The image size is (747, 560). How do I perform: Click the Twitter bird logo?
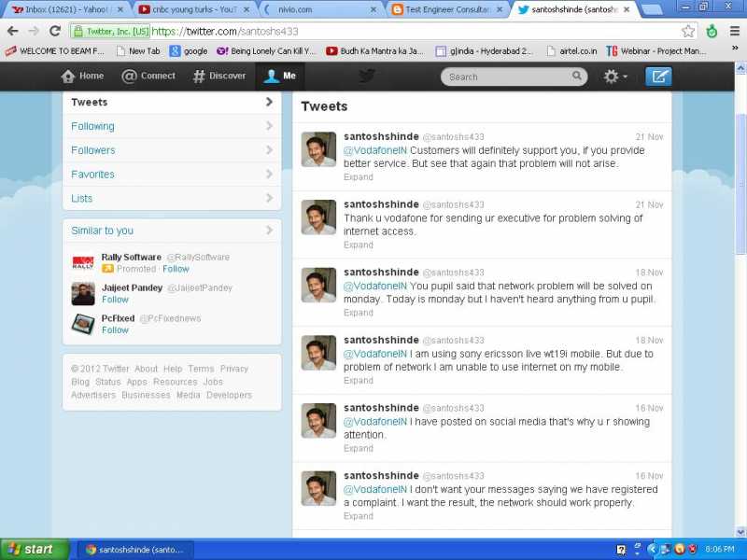point(367,76)
